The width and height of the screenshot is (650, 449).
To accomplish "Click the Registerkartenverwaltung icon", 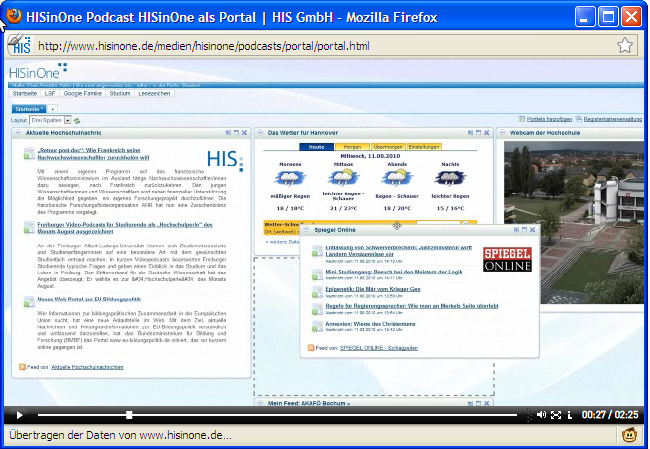I will tap(579, 119).
